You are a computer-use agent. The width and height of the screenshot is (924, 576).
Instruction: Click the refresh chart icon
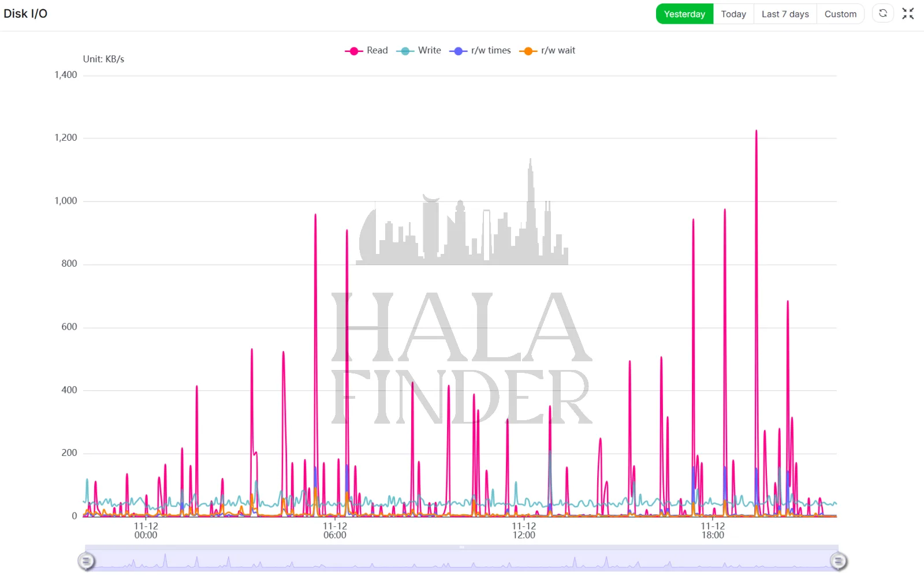click(883, 13)
